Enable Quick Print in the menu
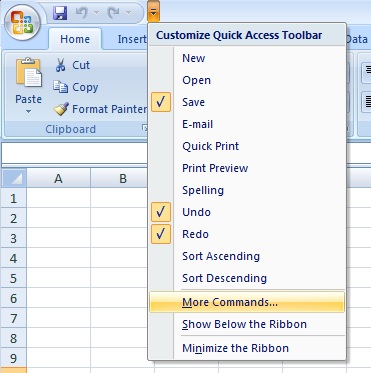Screen dimensions: 371x373 pyautogui.click(x=247, y=146)
